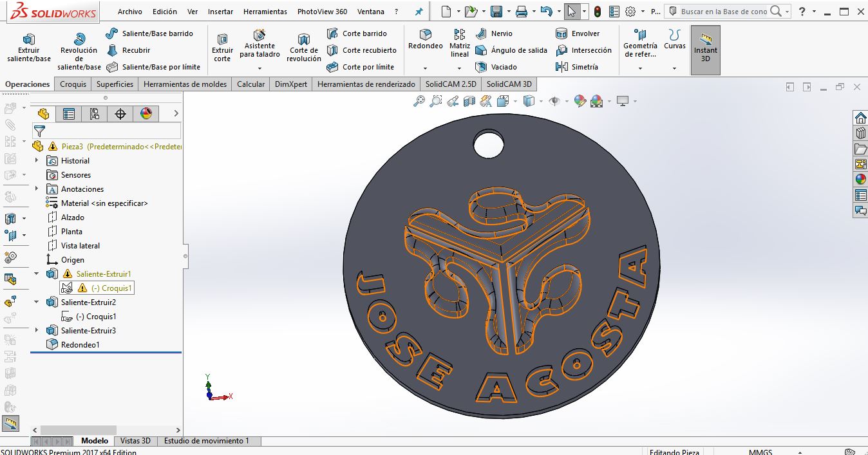
Task: Open dropdown arrow next to Undo
Action: pyautogui.click(x=558, y=12)
